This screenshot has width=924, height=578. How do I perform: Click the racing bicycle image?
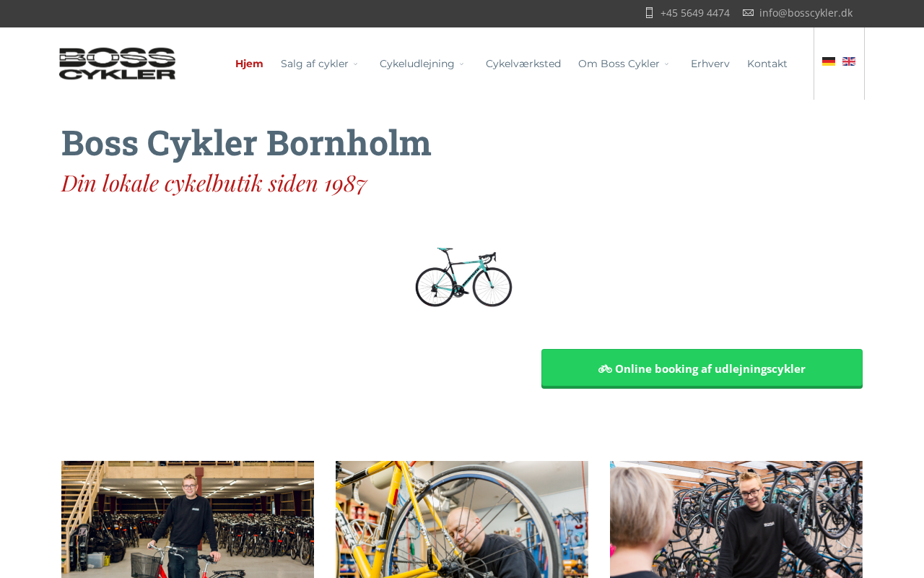[463, 277]
